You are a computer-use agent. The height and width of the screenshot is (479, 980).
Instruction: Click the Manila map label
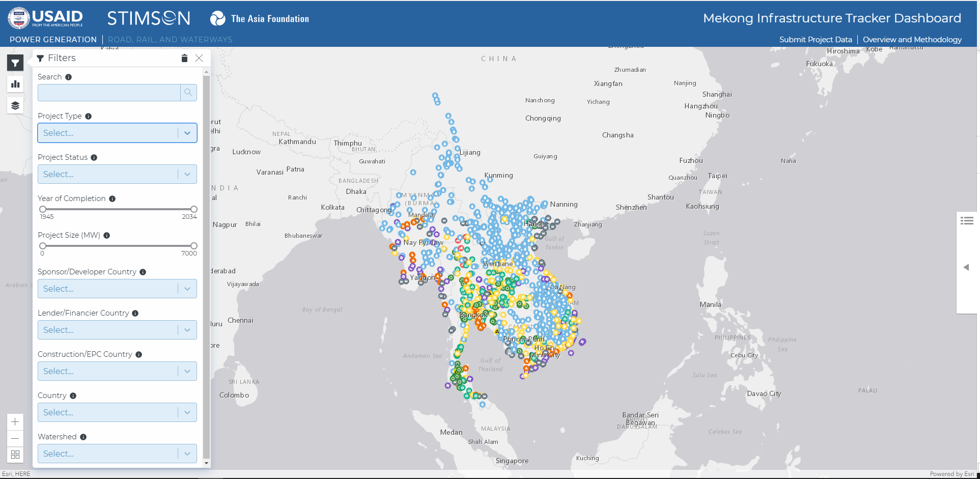[x=710, y=304]
